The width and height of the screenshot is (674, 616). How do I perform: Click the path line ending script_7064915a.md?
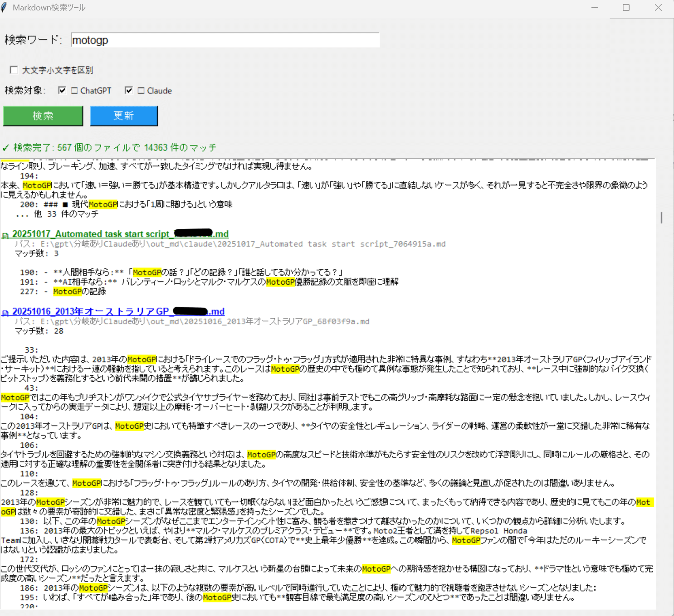(x=230, y=244)
